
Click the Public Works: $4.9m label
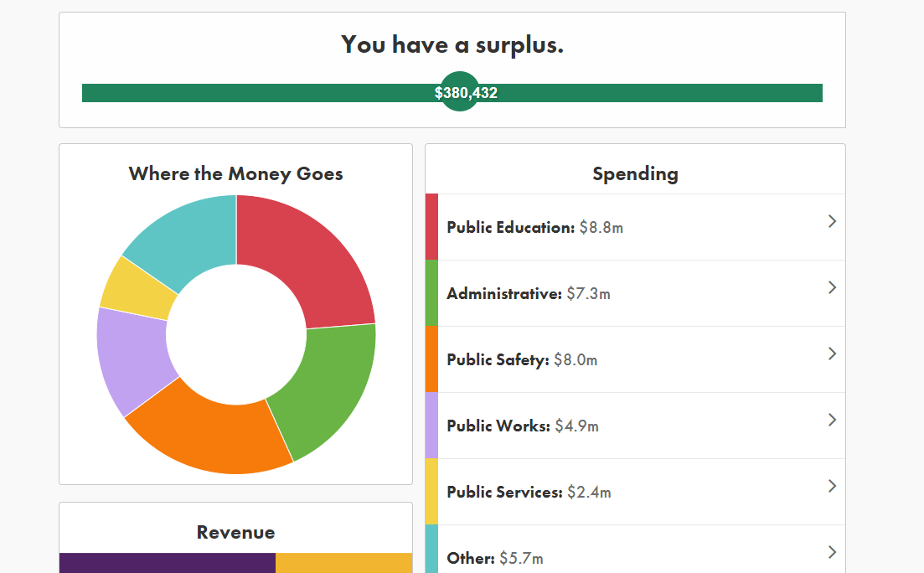pyautogui.click(x=523, y=426)
